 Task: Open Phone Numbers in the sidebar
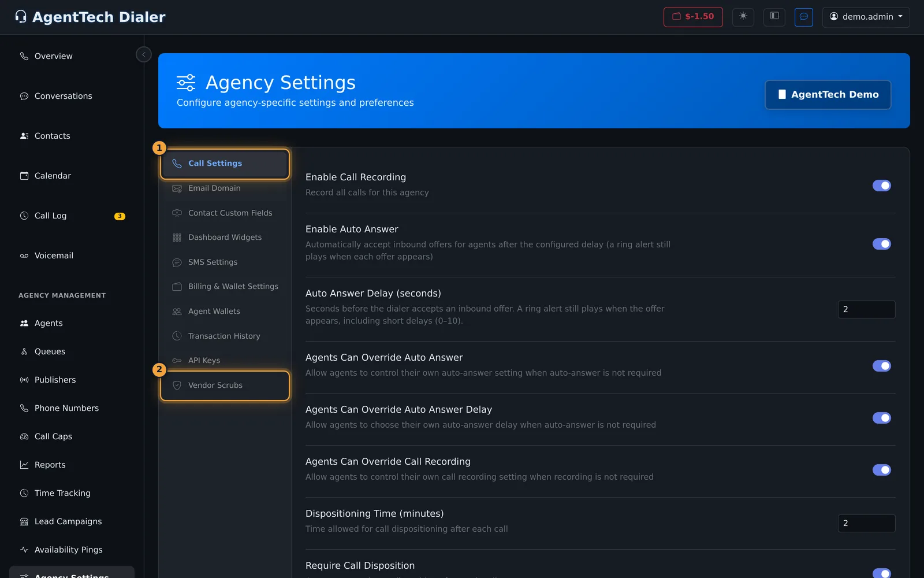72,408
